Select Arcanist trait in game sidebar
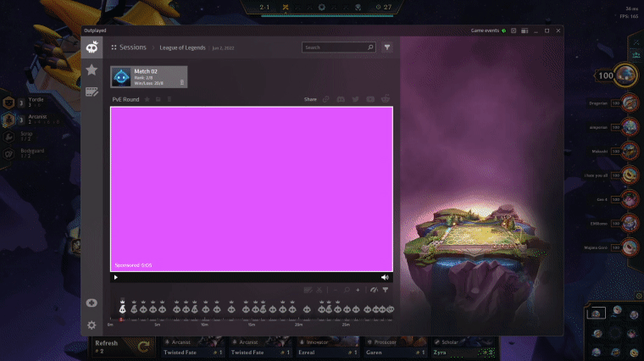Screen dimensions: 644x361 coord(31,119)
